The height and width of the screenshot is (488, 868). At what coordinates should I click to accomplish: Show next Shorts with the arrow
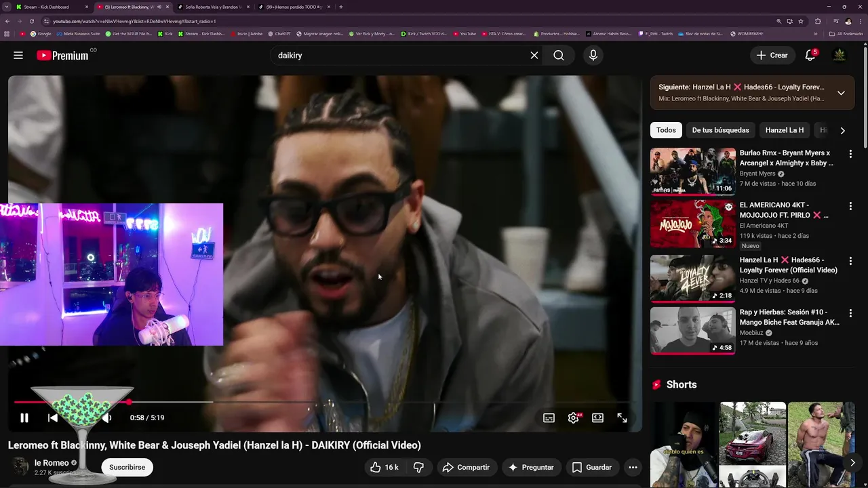click(x=852, y=463)
